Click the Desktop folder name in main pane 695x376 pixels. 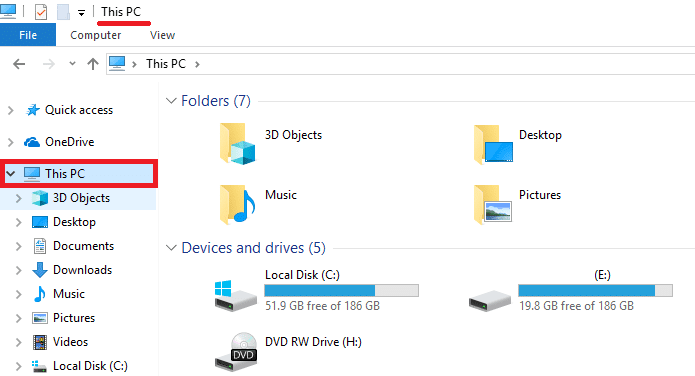(540, 135)
